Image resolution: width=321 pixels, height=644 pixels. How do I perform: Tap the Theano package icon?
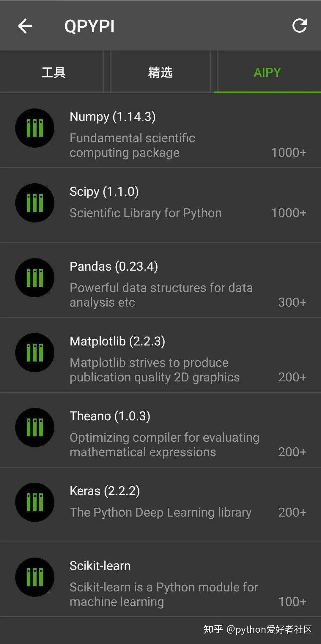[35, 427]
